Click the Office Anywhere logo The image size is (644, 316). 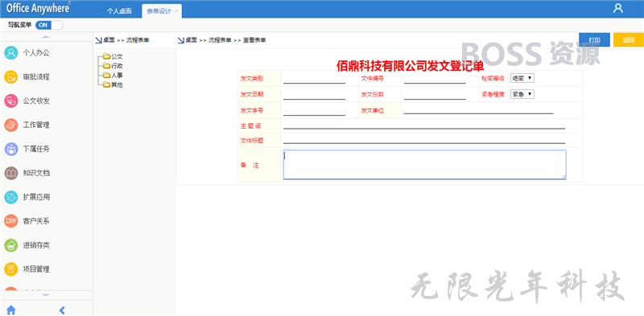click(x=38, y=8)
